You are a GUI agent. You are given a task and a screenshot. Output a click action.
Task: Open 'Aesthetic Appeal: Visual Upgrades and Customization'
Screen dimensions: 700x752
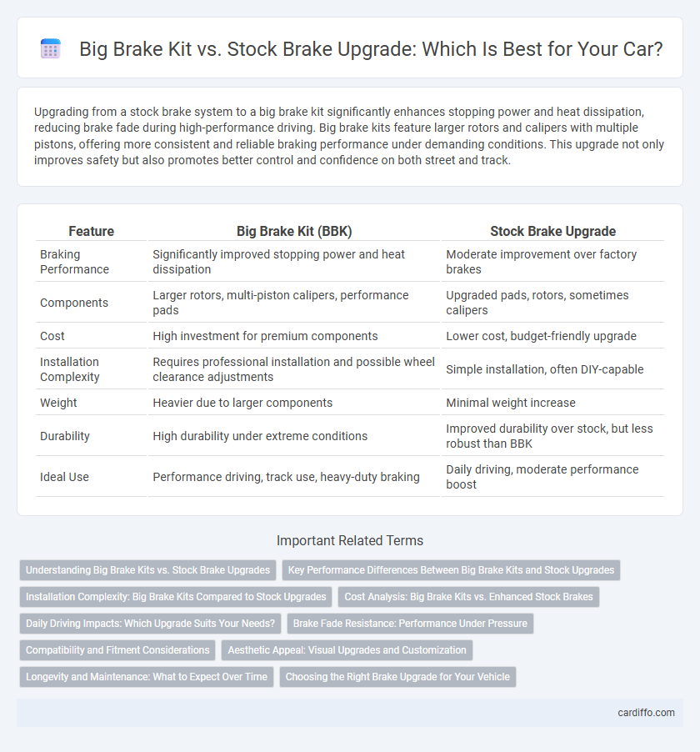click(347, 650)
